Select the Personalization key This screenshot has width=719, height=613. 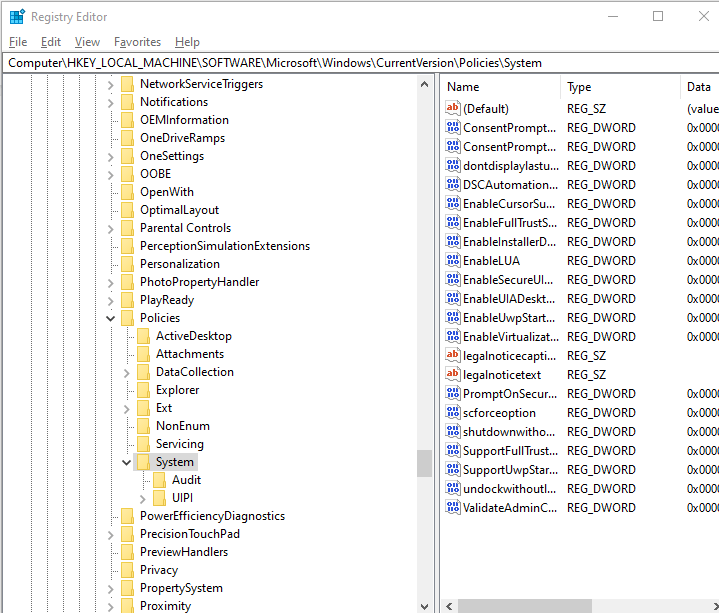tap(180, 264)
